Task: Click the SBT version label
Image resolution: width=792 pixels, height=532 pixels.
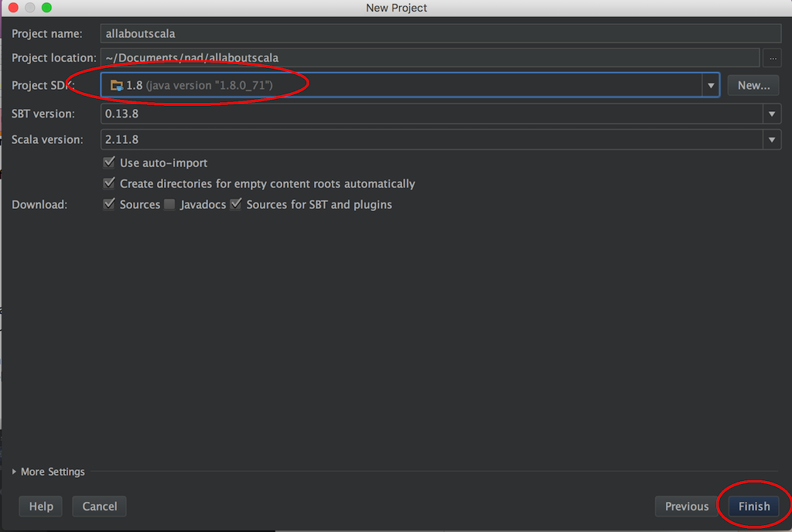Action: point(43,114)
